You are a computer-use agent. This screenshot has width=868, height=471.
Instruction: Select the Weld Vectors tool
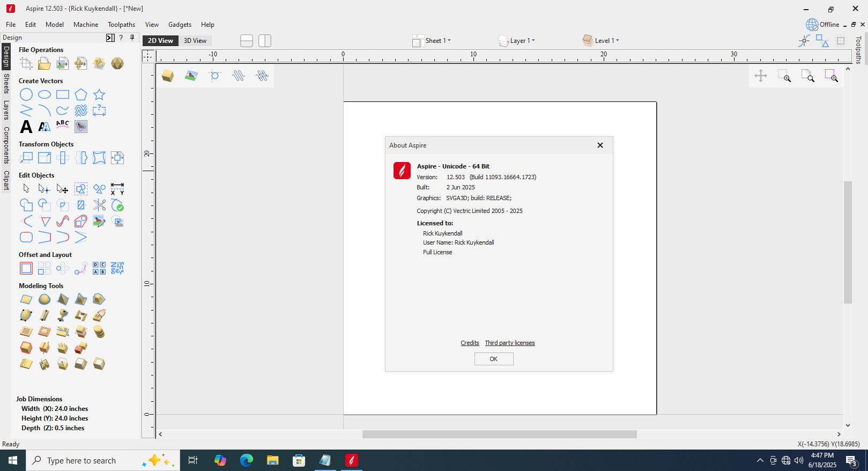26,205
